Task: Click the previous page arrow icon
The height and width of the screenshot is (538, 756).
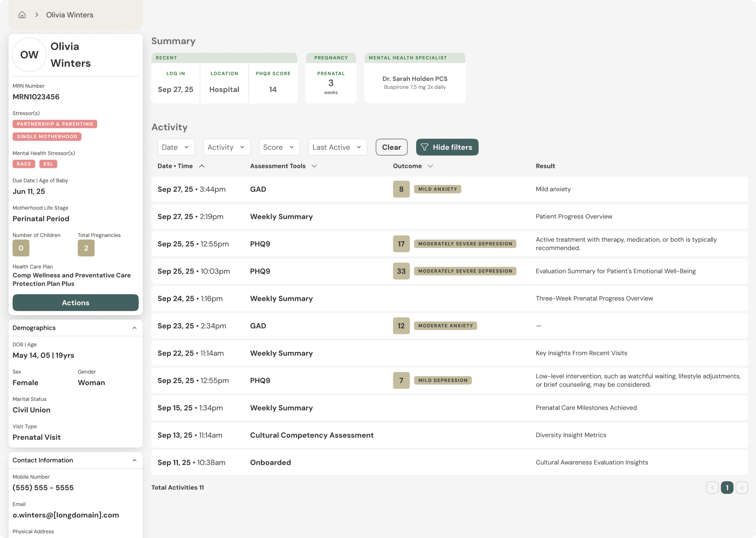Action: [x=712, y=488]
